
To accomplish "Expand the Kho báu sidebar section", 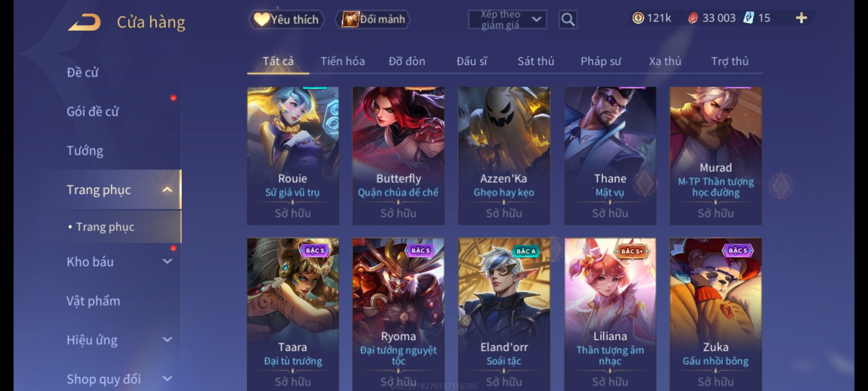I will tap(167, 261).
